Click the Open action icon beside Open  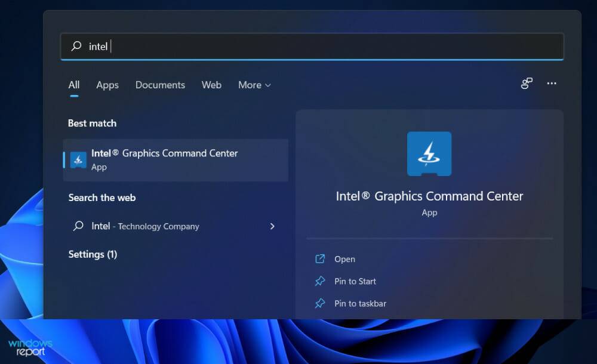click(319, 259)
